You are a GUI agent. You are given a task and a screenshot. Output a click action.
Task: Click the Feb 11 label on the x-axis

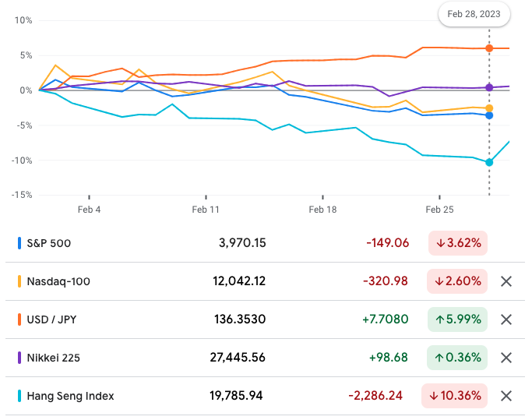click(206, 210)
